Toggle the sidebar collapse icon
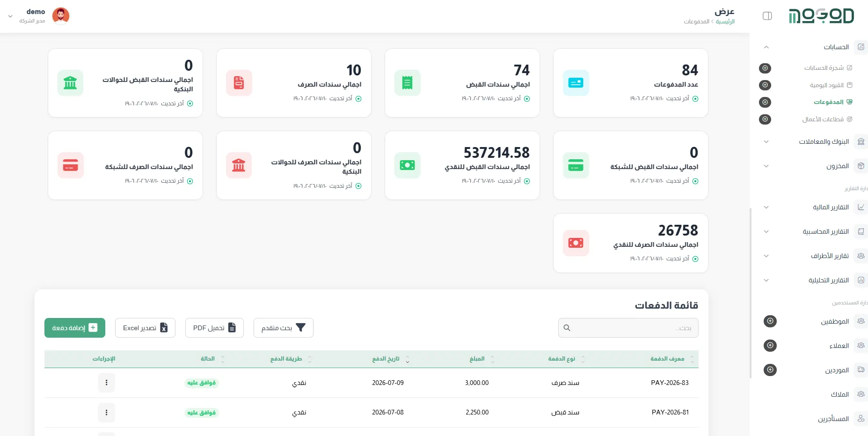 [x=767, y=16]
